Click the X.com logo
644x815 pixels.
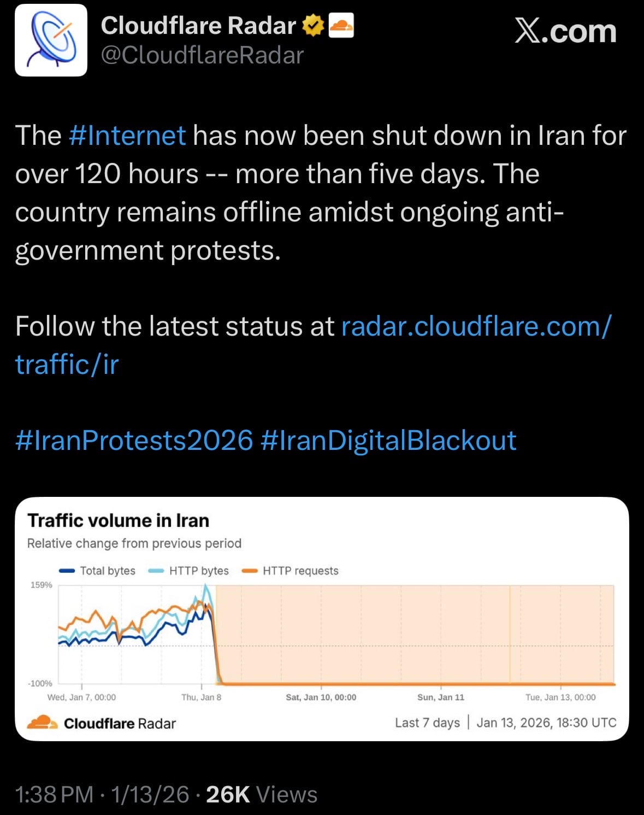tap(565, 32)
